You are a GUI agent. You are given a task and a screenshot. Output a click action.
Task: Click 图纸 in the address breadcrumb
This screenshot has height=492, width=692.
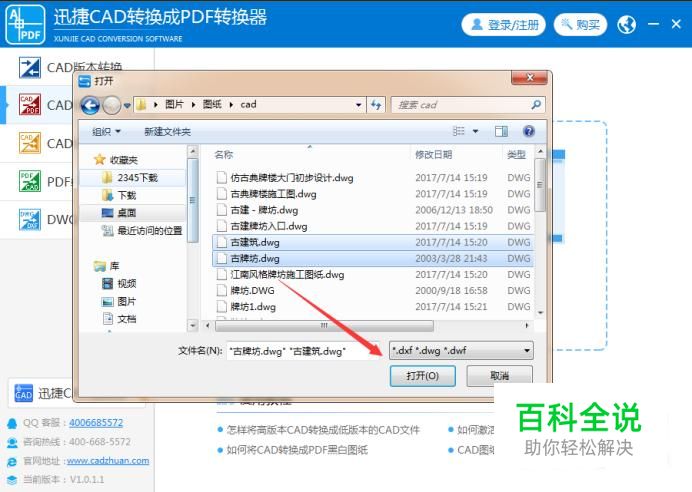(x=212, y=105)
